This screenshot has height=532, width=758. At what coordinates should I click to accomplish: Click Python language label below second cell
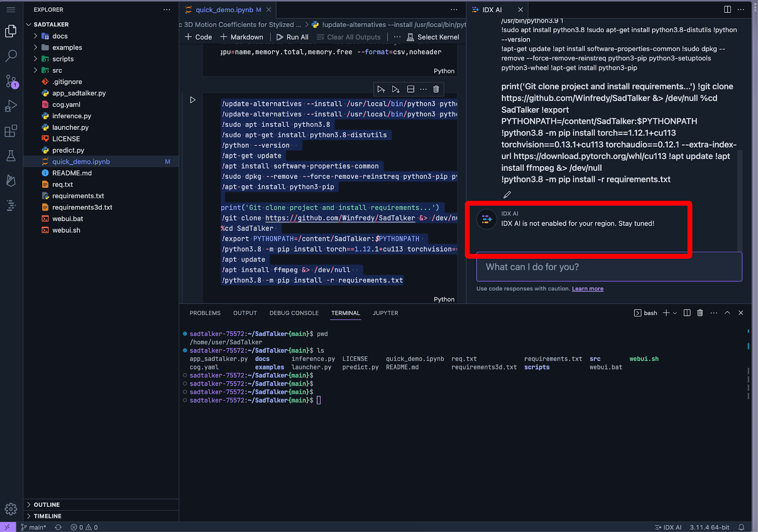pyautogui.click(x=444, y=299)
